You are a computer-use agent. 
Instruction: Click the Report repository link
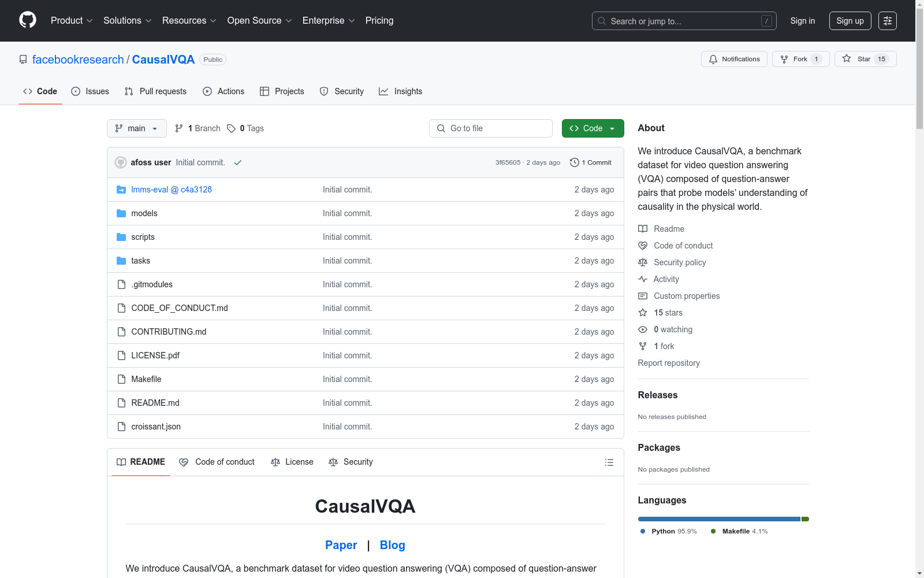(669, 363)
